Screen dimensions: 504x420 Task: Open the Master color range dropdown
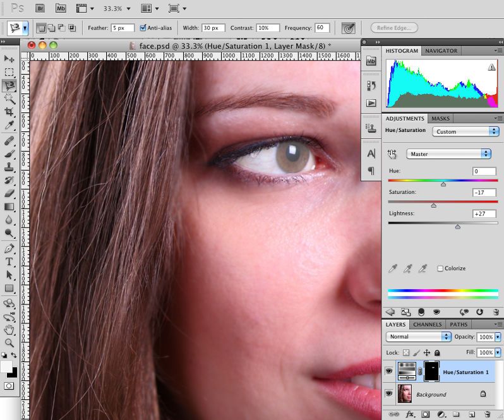pos(448,153)
